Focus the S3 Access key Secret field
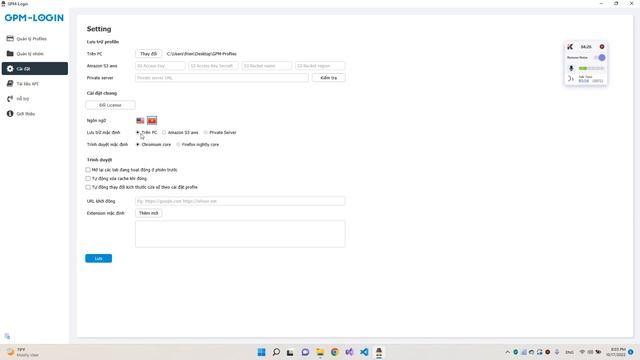 point(213,66)
